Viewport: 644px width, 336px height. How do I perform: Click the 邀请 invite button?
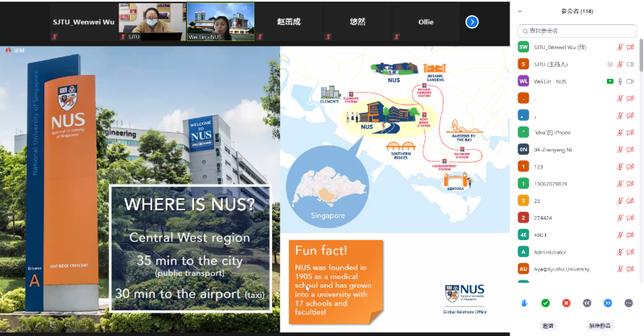tap(548, 326)
